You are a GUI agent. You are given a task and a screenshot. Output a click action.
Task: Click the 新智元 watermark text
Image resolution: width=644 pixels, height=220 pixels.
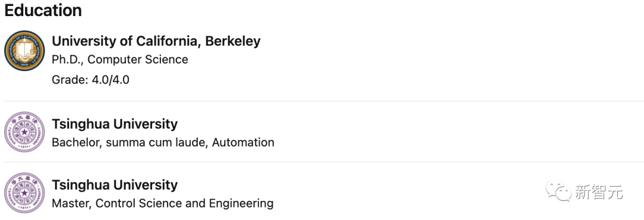pos(599,191)
